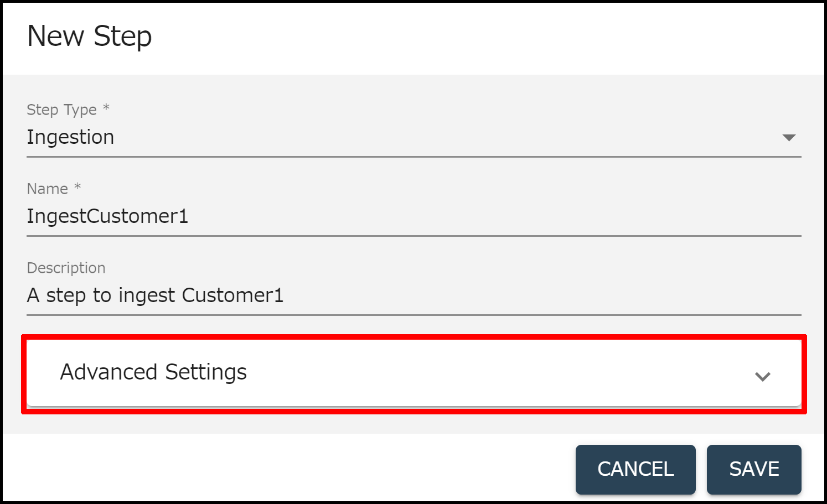827x504 pixels.
Task: Click the required asterisk beside Step Type
Action: 106,108
